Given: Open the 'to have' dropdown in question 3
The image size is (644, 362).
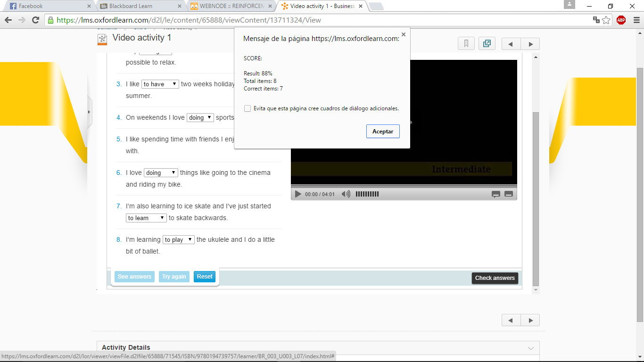Looking at the screenshot, I should tap(160, 84).
